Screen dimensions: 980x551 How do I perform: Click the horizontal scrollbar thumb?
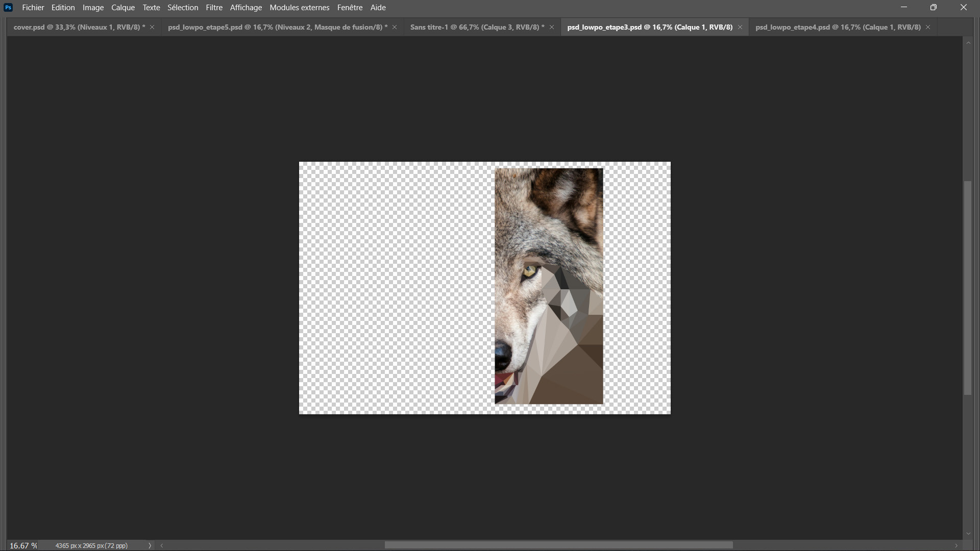click(x=559, y=545)
